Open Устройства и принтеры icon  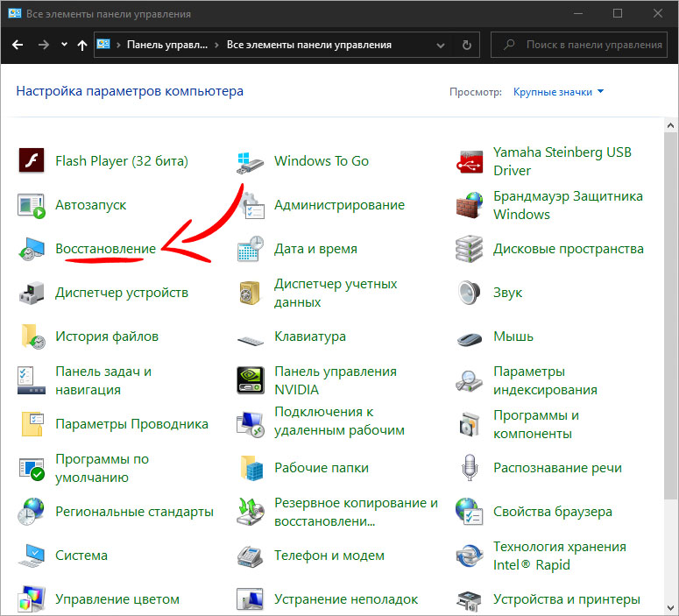pos(470,600)
